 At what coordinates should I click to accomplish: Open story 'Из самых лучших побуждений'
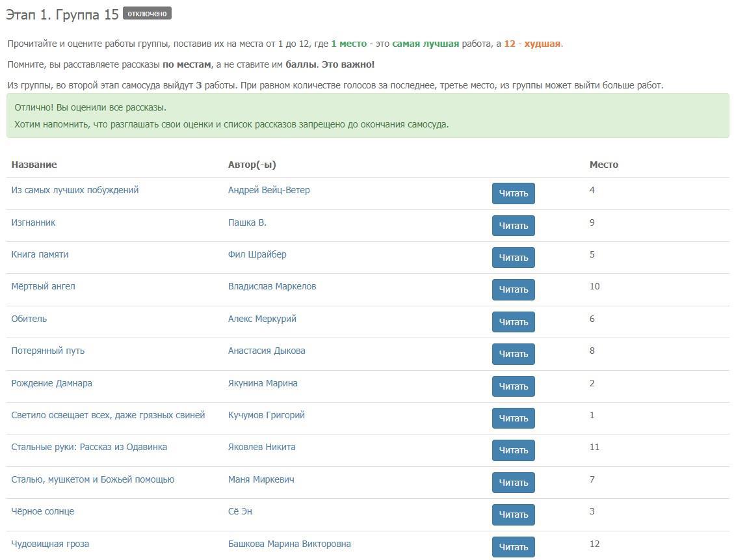[x=75, y=191]
